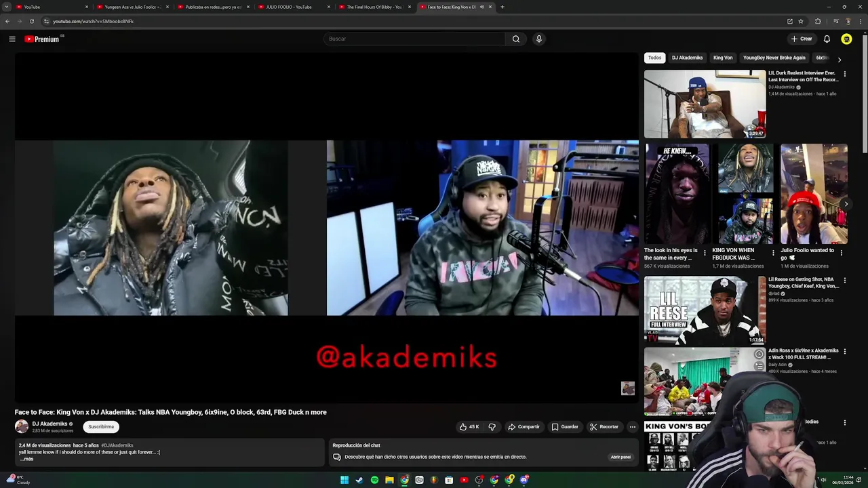Open the YouTube hamburger guide menu
The height and width of the screenshot is (488, 868).
pos(12,39)
